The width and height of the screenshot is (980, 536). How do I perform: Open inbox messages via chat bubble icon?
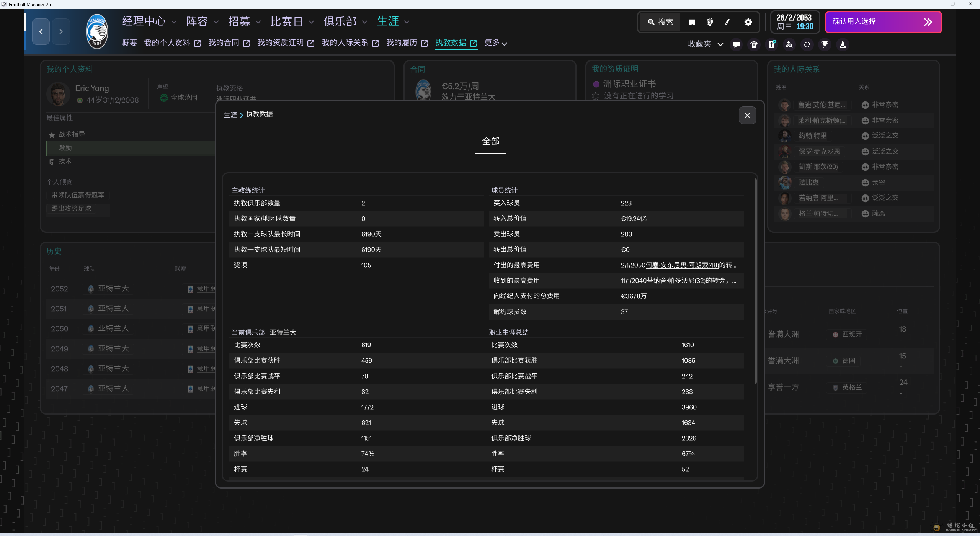tap(736, 44)
